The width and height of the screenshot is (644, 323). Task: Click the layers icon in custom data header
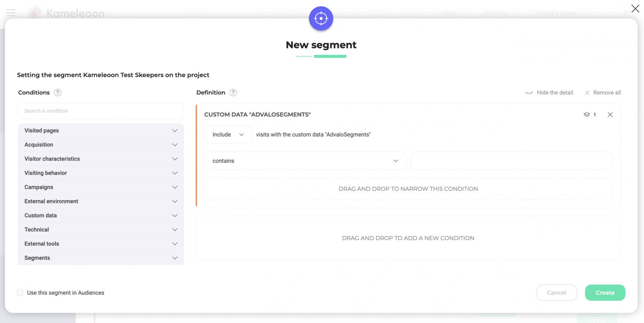point(587,115)
